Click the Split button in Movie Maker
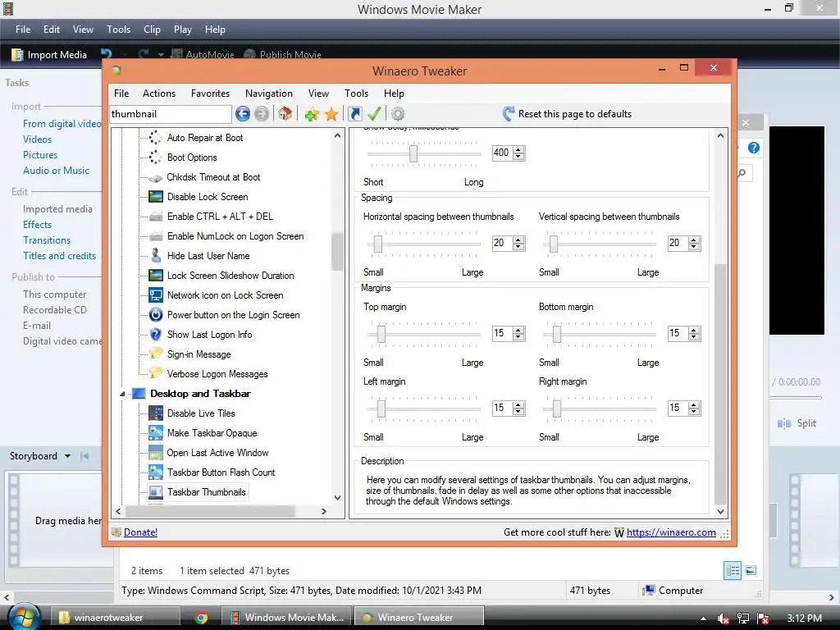 (x=797, y=423)
